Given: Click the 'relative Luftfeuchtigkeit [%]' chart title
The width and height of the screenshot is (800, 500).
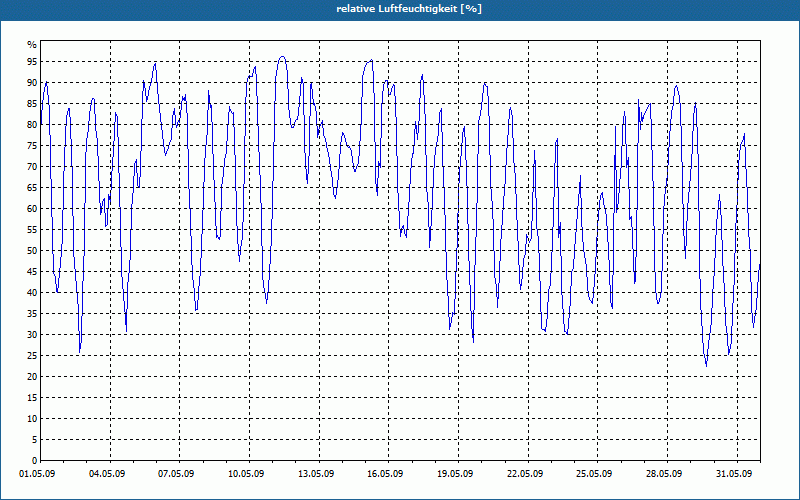Looking at the screenshot, I should coord(409,9).
